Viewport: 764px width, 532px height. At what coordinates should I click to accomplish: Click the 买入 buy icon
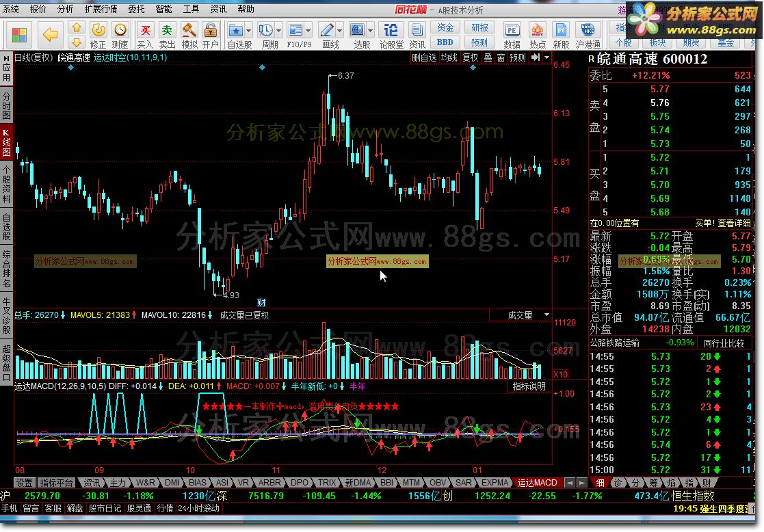tap(145, 30)
